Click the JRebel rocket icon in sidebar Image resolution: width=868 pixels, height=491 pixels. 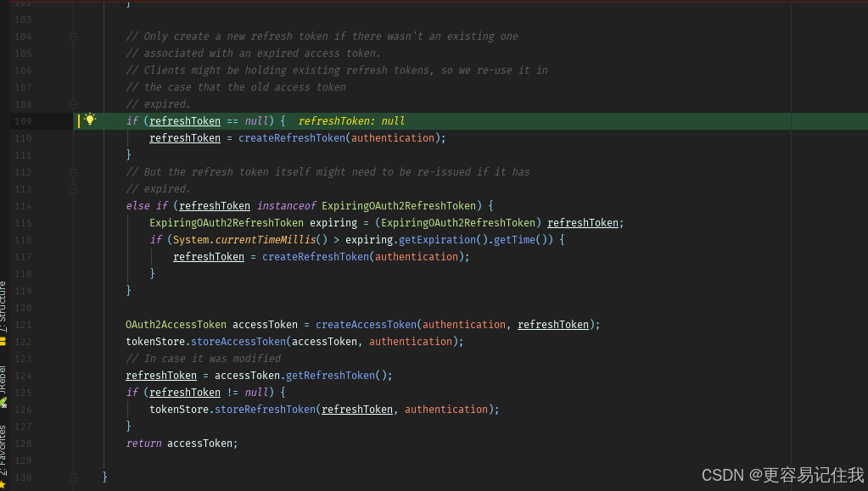click(3, 403)
